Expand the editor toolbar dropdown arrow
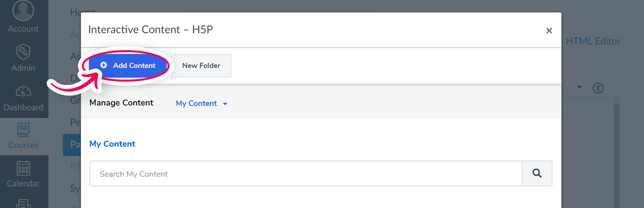Screen dimensions: 644x208 580,87
